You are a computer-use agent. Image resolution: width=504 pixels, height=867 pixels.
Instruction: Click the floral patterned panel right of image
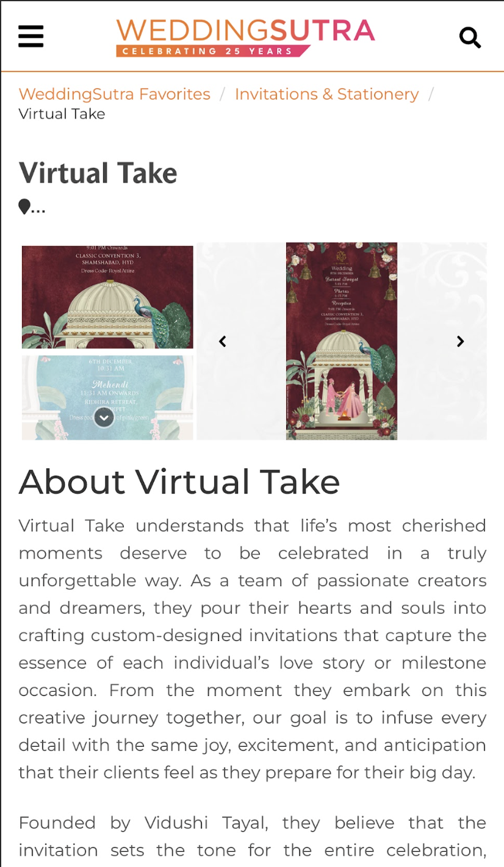[x=442, y=341]
